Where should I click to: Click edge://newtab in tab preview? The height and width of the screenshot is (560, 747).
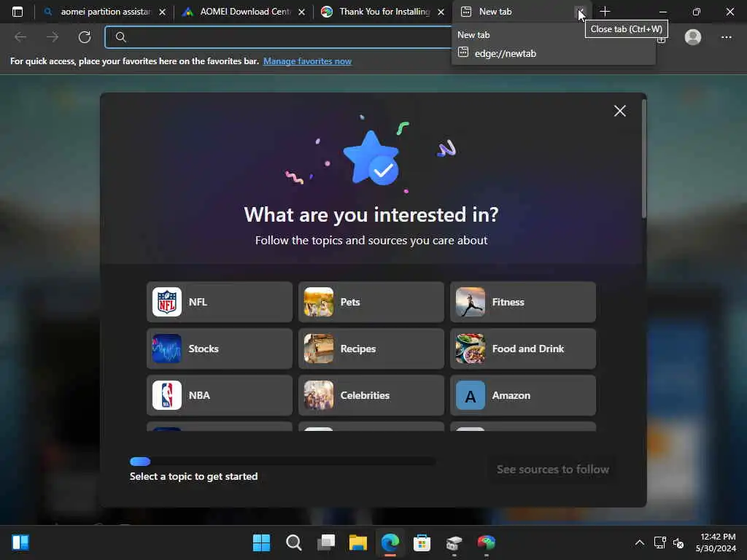pos(506,53)
